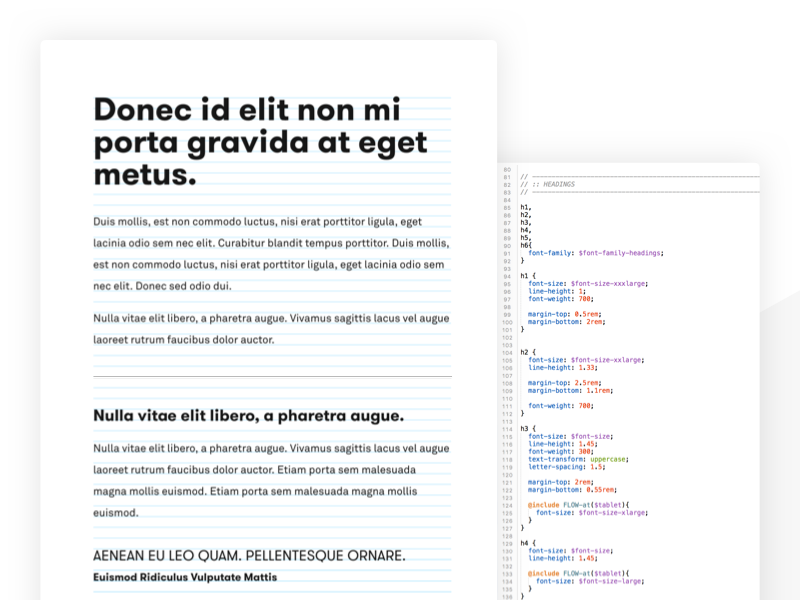
Task: Click 'font-size: $font-size;' on code line 115
Action: coord(571,437)
